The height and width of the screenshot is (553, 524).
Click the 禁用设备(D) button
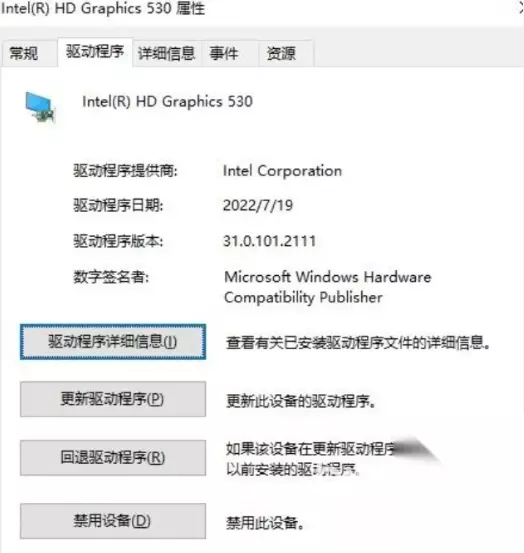coord(113,521)
